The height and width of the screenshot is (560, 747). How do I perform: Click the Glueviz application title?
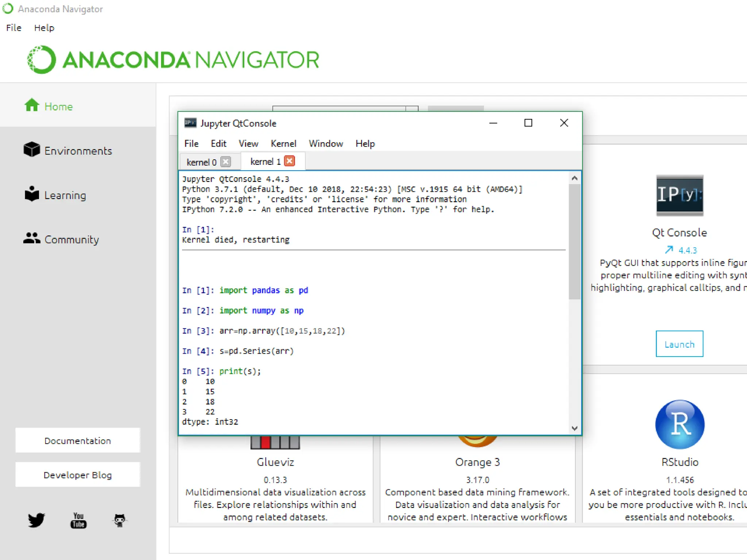coord(275,462)
